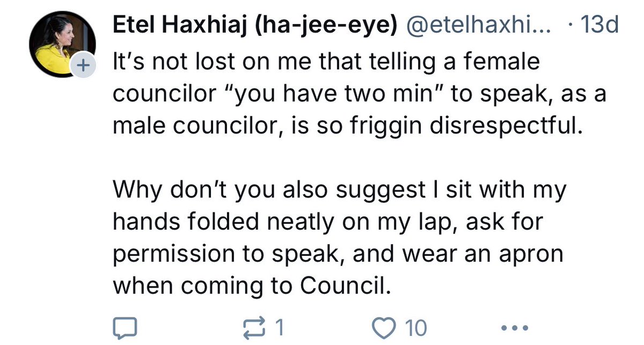View the like count of 10
The height and width of the screenshot is (345, 644).
tap(415, 327)
